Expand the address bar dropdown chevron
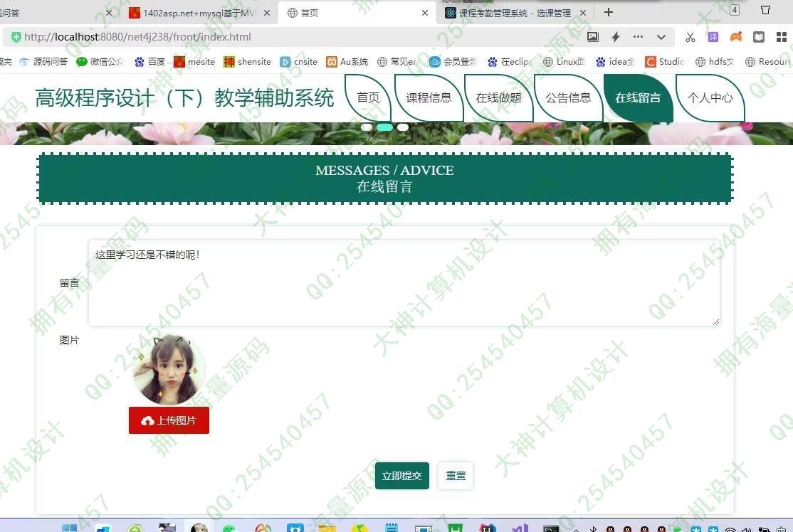Screen dimensions: 793x532 [x=661, y=37]
